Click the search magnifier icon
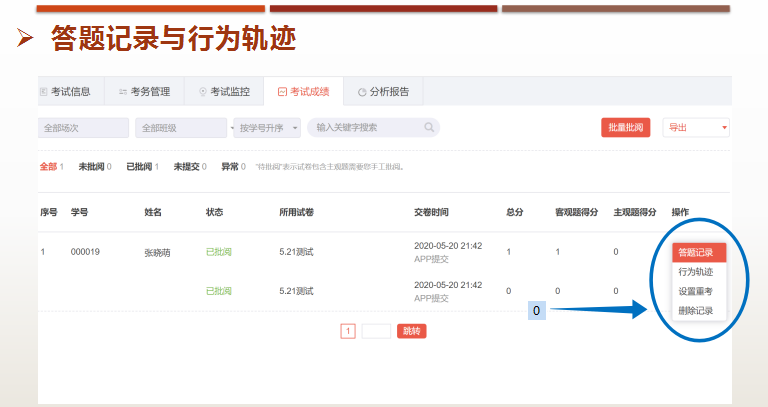Image resolution: width=768 pixels, height=407 pixels. [x=429, y=128]
